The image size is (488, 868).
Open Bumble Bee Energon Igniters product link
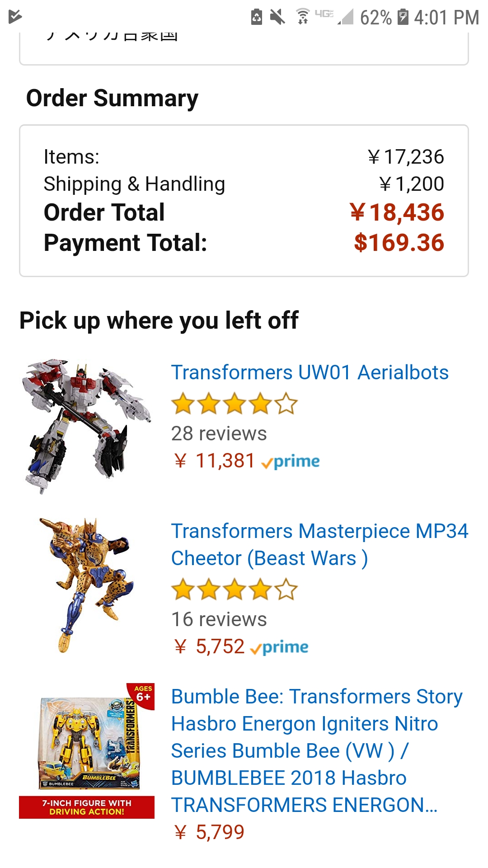coord(316,750)
